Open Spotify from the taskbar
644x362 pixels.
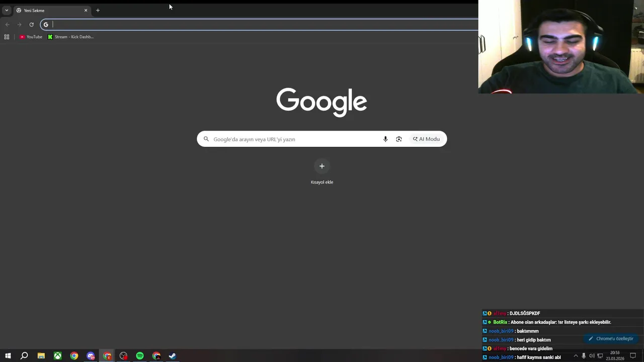[x=140, y=356]
